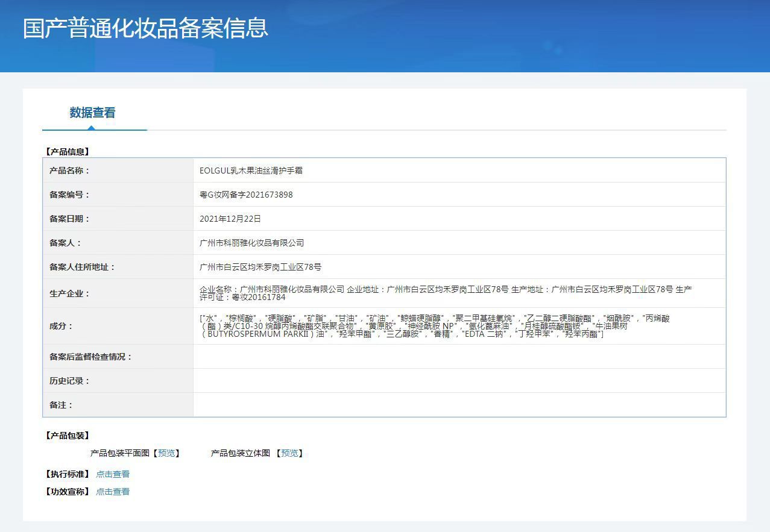Open 点击查看 link next to 执行标准
Screen dimensions: 770x532
[113, 474]
